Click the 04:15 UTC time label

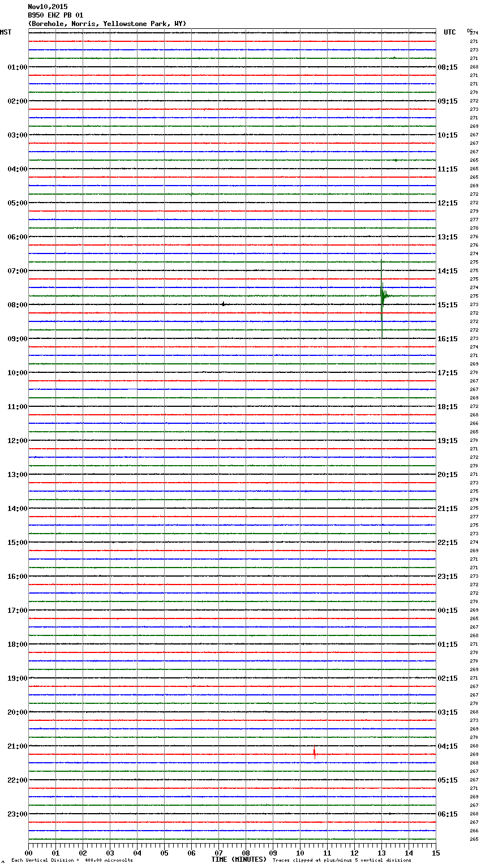point(448,746)
